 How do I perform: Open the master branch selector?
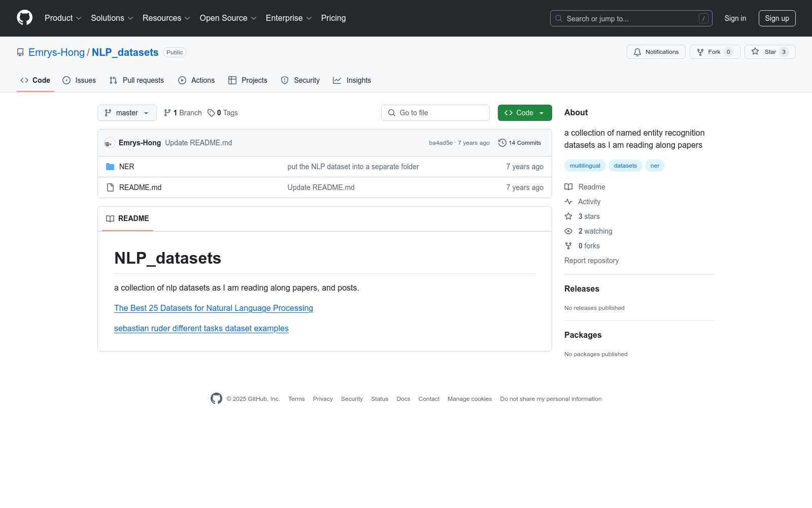point(127,113)
